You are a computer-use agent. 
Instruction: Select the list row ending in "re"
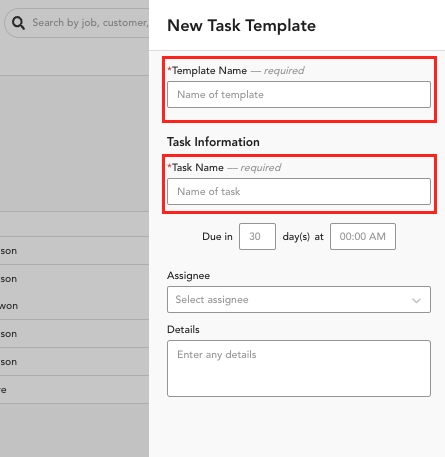coord(74,390)
